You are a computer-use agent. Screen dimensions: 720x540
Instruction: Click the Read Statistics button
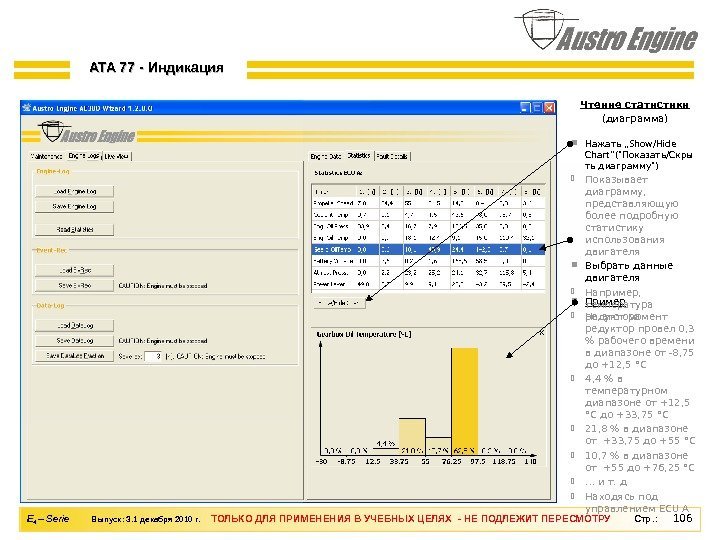click(x=74, y=229)
